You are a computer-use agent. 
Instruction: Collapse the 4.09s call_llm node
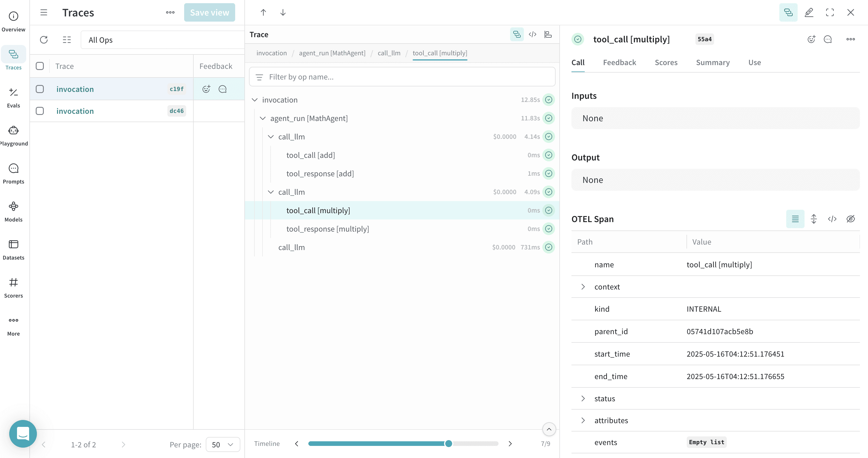click(271, 192)
